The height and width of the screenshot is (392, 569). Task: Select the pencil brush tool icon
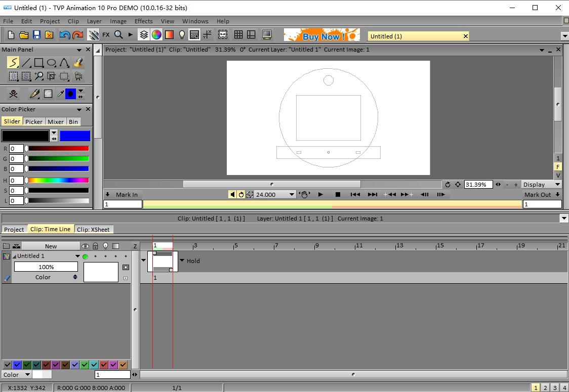34,94
